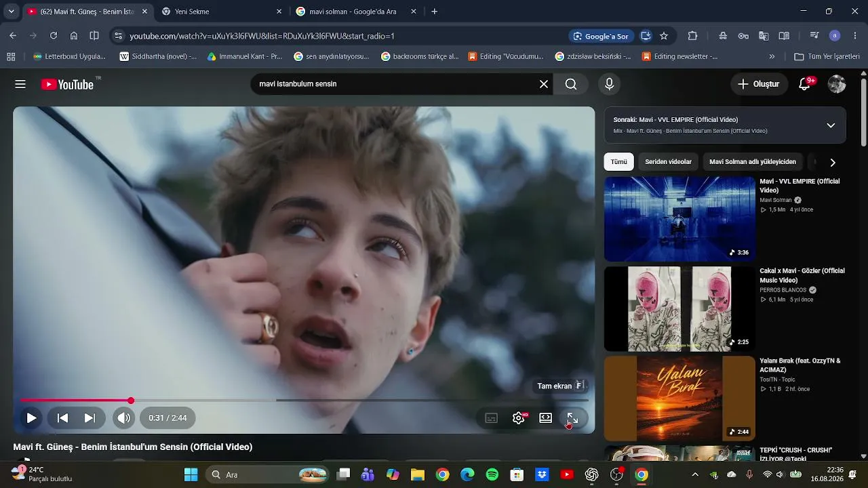Screen dimensions: 868x488
Task: Reload the page in Chrome
Action: point(54,36)
